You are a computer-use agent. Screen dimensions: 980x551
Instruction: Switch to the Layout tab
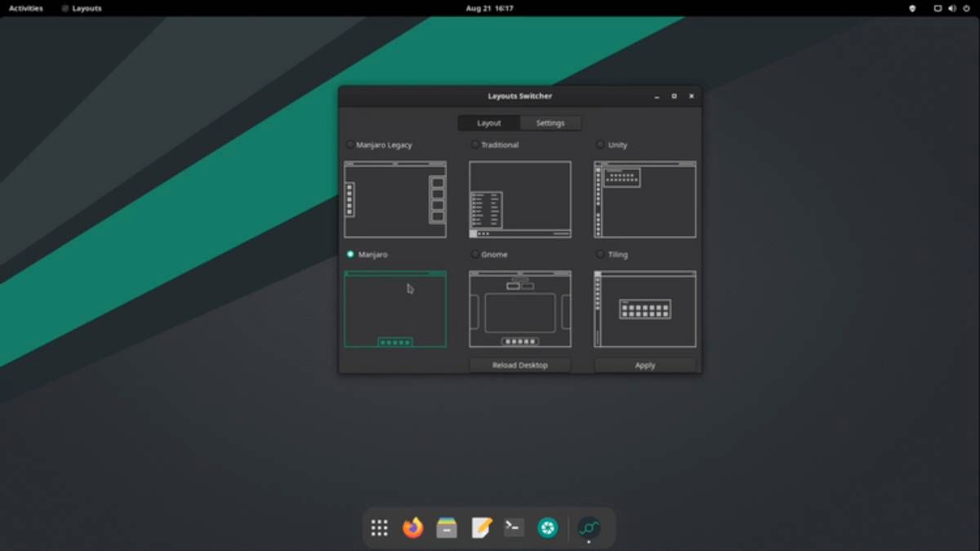[x=489, y=123]
